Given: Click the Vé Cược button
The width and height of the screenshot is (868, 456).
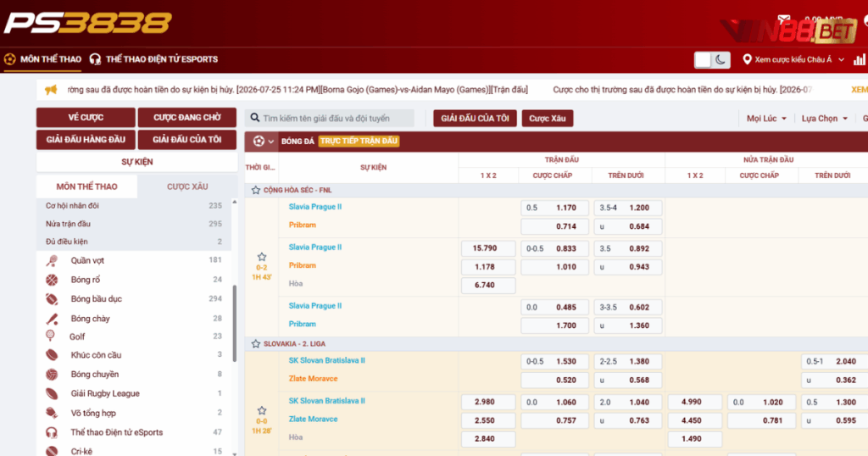Looking at the screenshot, I should click(86, 117).
